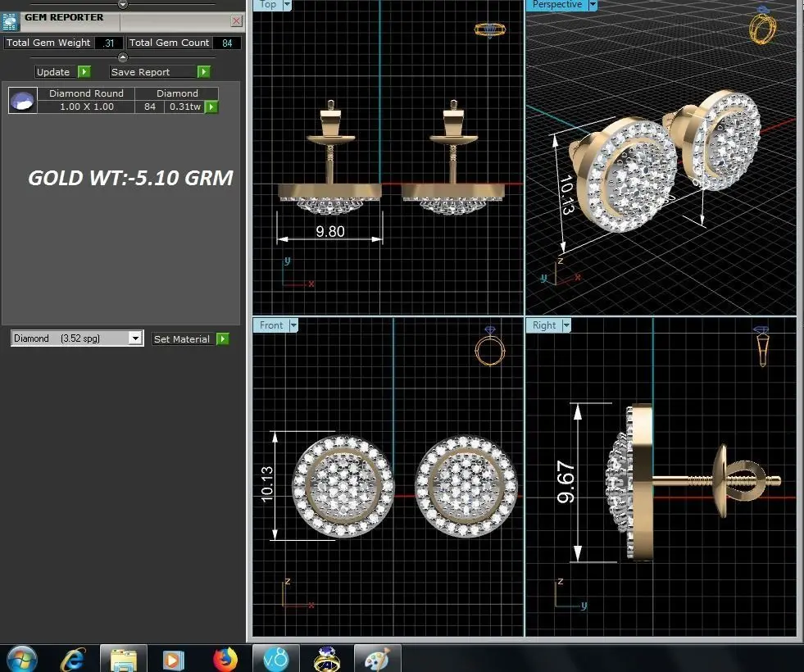This screenshot has height=672, width=804.
Task: Click the Total Gem Count value 84
Action: tap(227, 43)
